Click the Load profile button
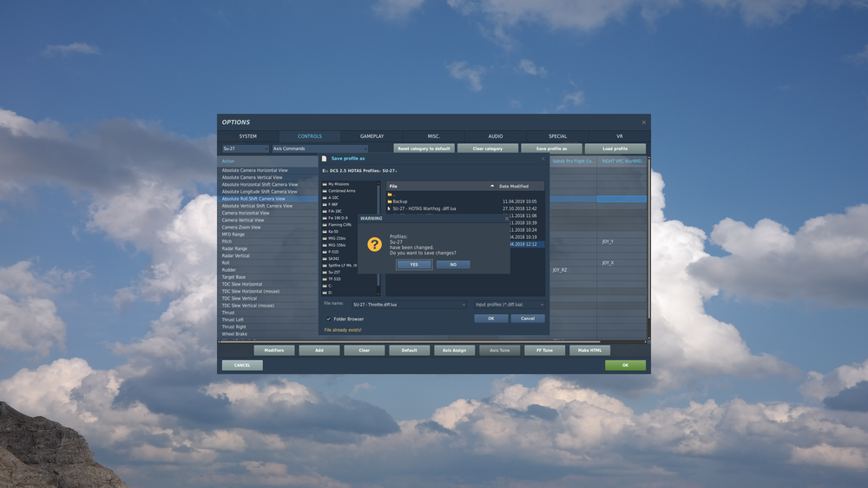This screenshot has height=488, width=868. click(615, 148)
